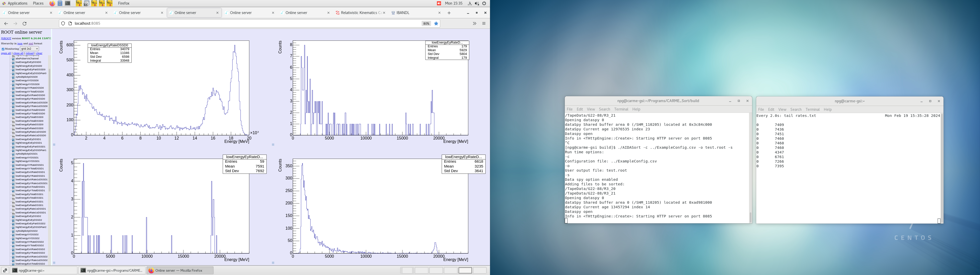The image size is (980, 275).
Task: Click the bookmark star in the address bar
Action: (x=436, y=23)
